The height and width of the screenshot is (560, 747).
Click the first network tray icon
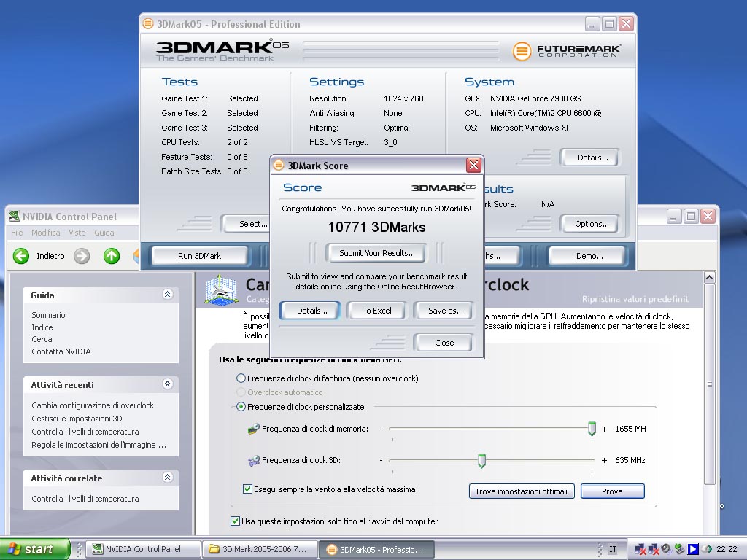point(640,550)
